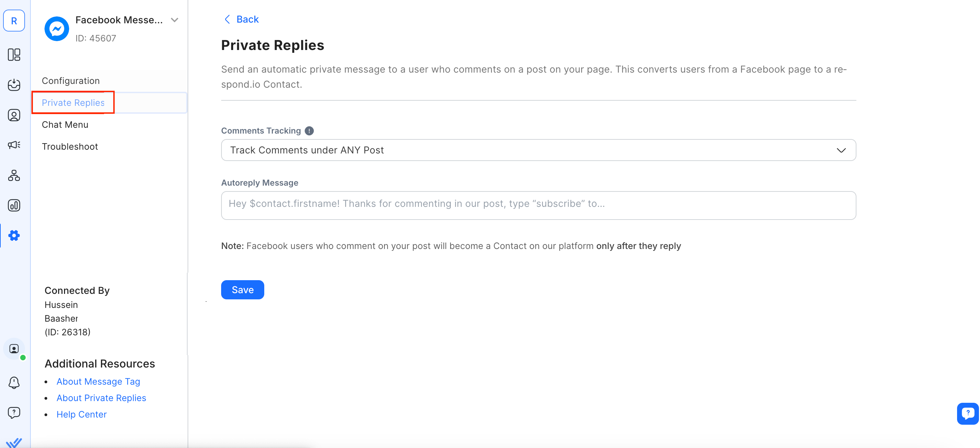980x448 pixels.
Task: Open the Workflows icon in sidebar
Action: 14,175
